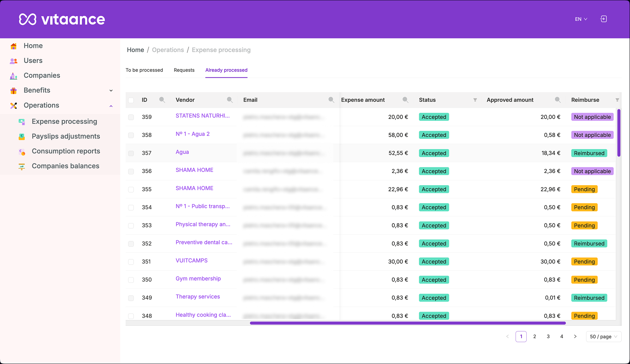Click the search icon in the Vendor column
This screenshot has height=364, width=630.
pyautogui.click(x=230, y=99)
